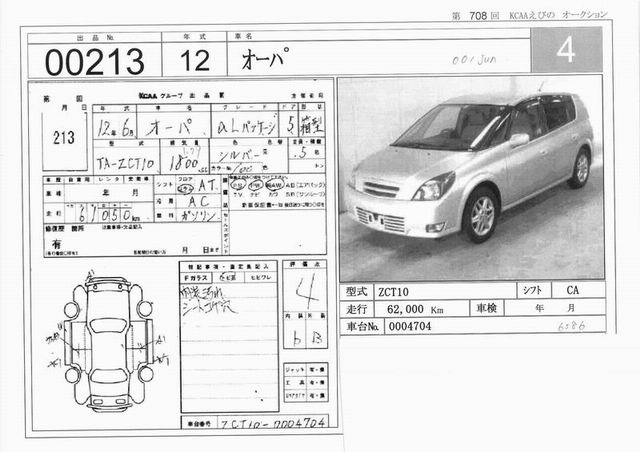This screenshot has height=452, width=640.
Task: Click the handwritten evaluation score 4
Action: 305,291
